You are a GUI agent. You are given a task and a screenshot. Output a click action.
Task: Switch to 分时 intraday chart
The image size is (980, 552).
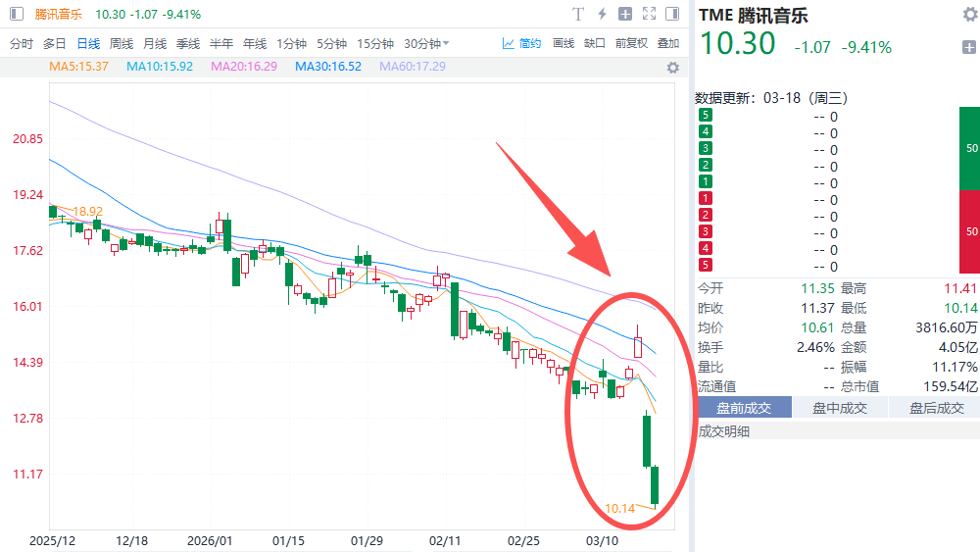coord(22,44)
